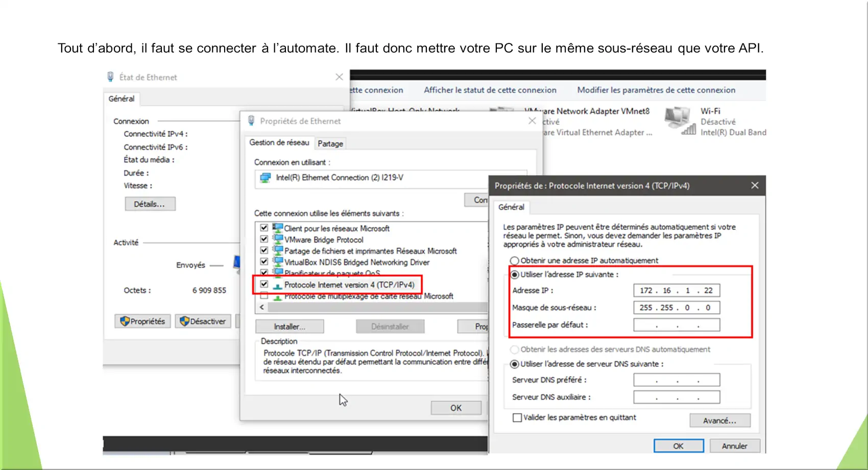The height and width of the screenshot is (470, 868).
Task: Close the État de Ethernet window
Action: pyautogui.click(x=339, y=77)
